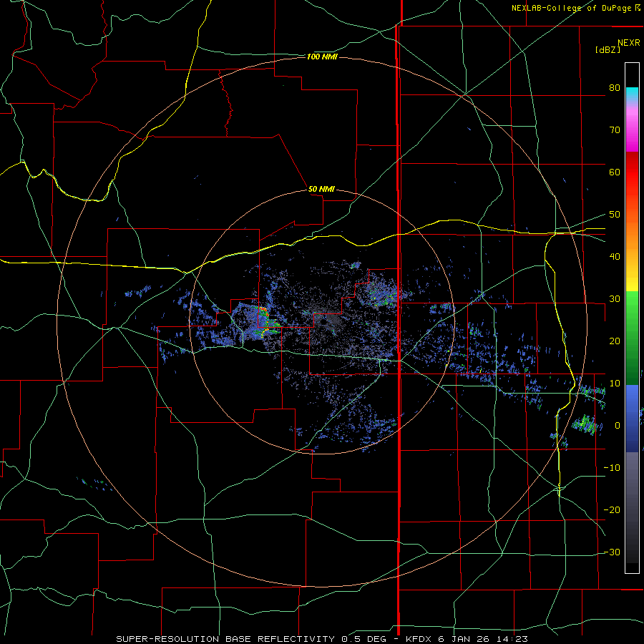Click the [dBZ] units label
The image size is (644, 644).
tap(608, 50)
